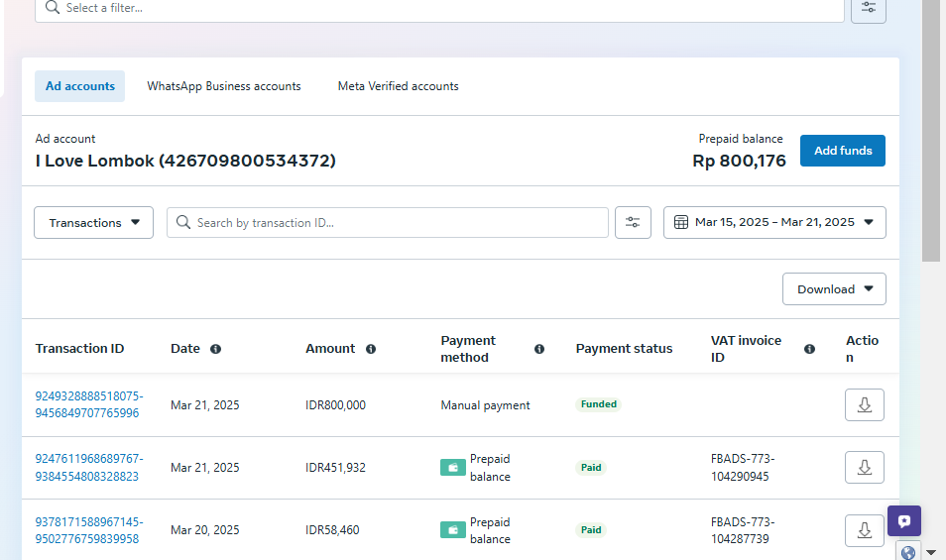Download invoice for IDR451,932 transaction
Screen dimensions: 946x560
(864, 468)
